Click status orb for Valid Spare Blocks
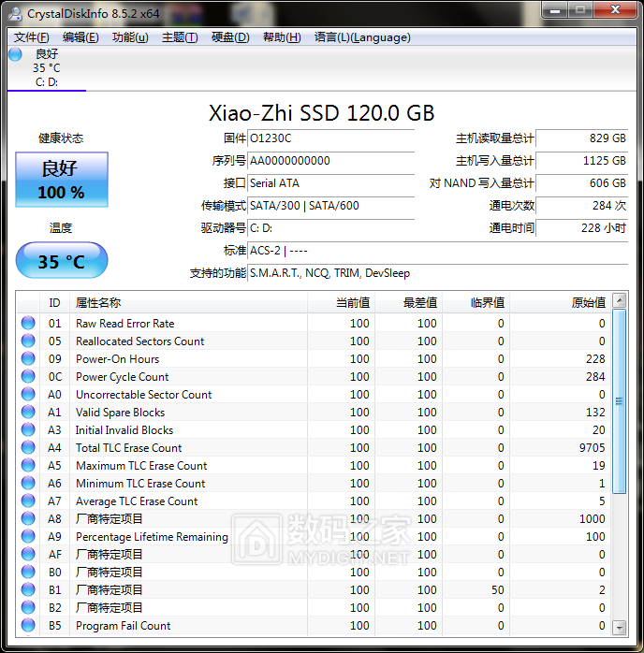This screenshot has height=653, width=644. (28, 413)
